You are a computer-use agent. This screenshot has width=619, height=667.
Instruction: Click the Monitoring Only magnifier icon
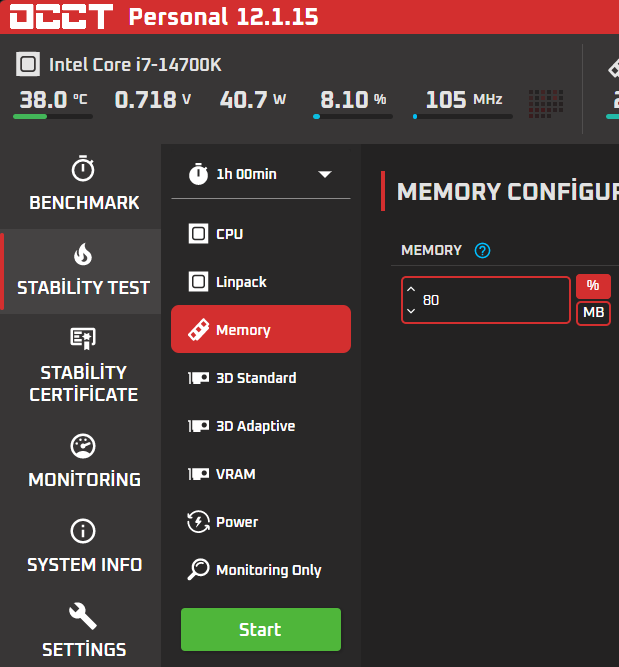coord(198,569)
